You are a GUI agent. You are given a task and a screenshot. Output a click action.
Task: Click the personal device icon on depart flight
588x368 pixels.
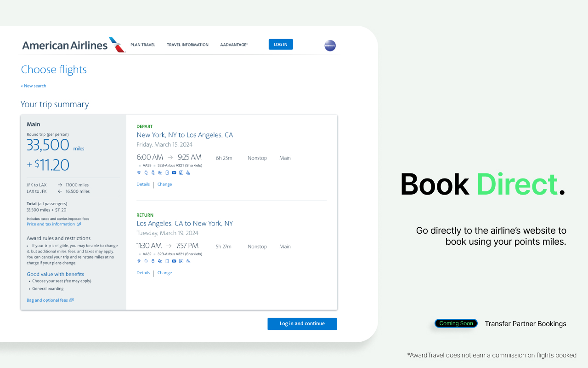(167, 172)
